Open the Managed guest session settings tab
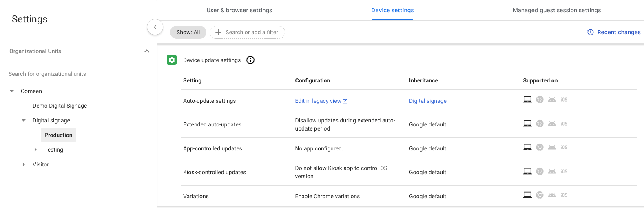Viewport: 644px width, 208px height. [557, 10]
